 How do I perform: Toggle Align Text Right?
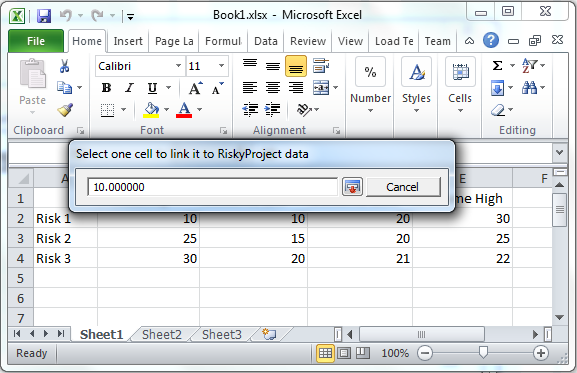pos(295,88)
